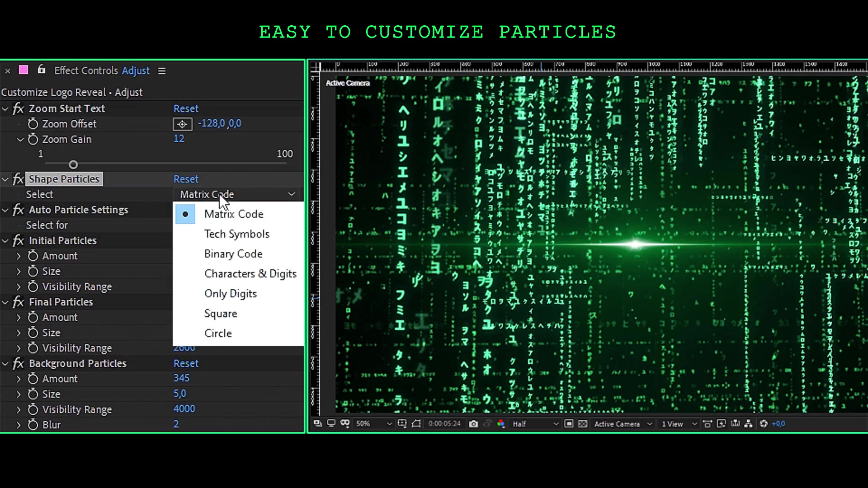Click the Zoom Offset value -128,0,0,0
This screenshot has width=868, height=488.
coord(219,123)
